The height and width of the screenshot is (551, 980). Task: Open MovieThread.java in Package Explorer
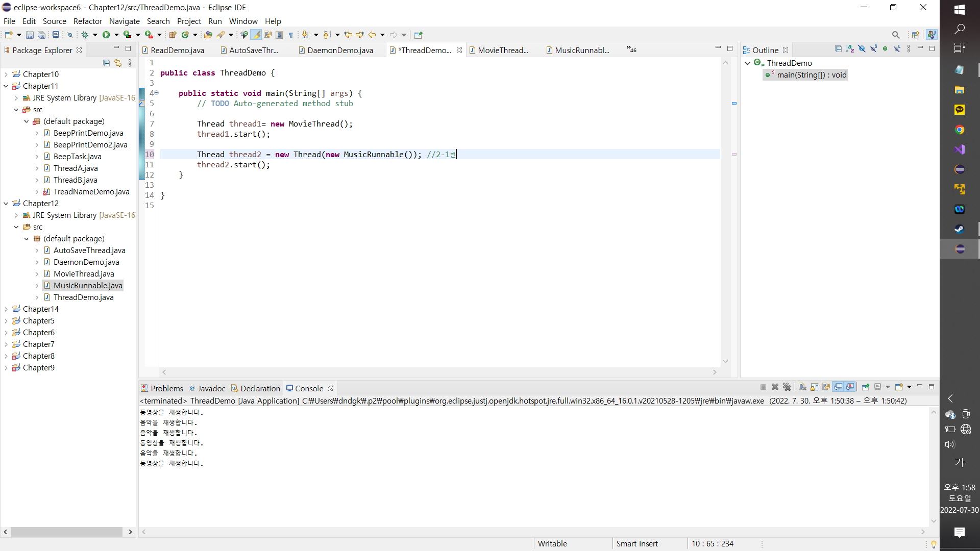coord(84,274)
